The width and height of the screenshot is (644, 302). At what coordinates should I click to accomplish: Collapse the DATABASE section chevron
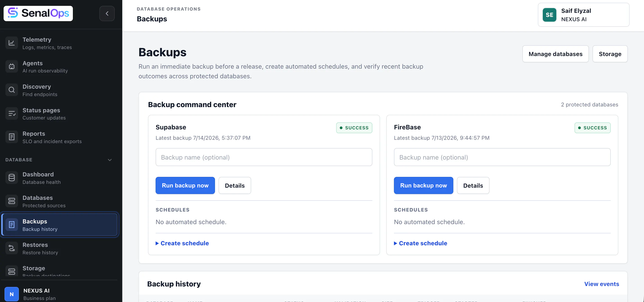110,160
